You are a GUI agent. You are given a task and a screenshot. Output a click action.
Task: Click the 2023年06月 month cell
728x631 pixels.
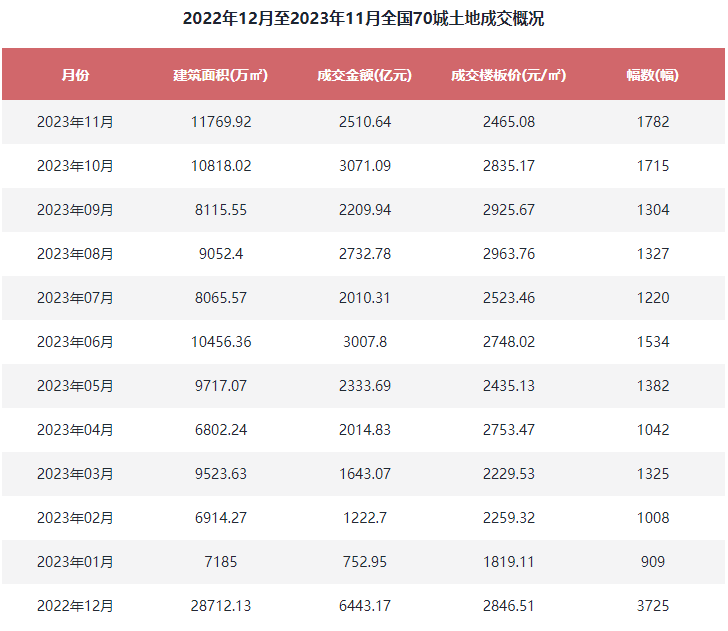pyautogui.click(x=75, y=342)
